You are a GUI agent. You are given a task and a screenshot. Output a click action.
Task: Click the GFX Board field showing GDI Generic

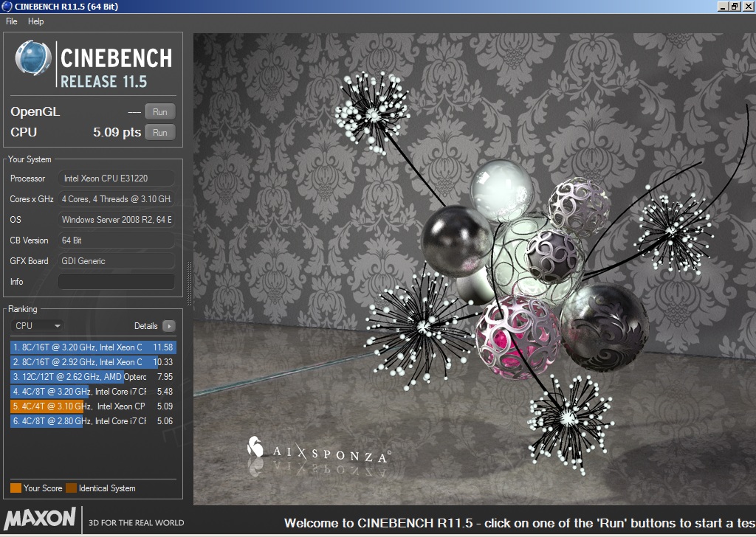116,261
